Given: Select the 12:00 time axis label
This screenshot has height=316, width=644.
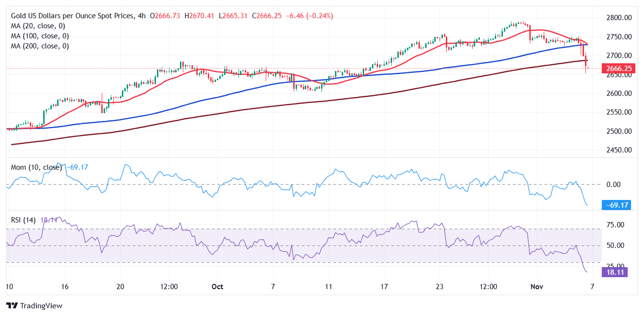Looking at the screenshot, I should 169,286.
